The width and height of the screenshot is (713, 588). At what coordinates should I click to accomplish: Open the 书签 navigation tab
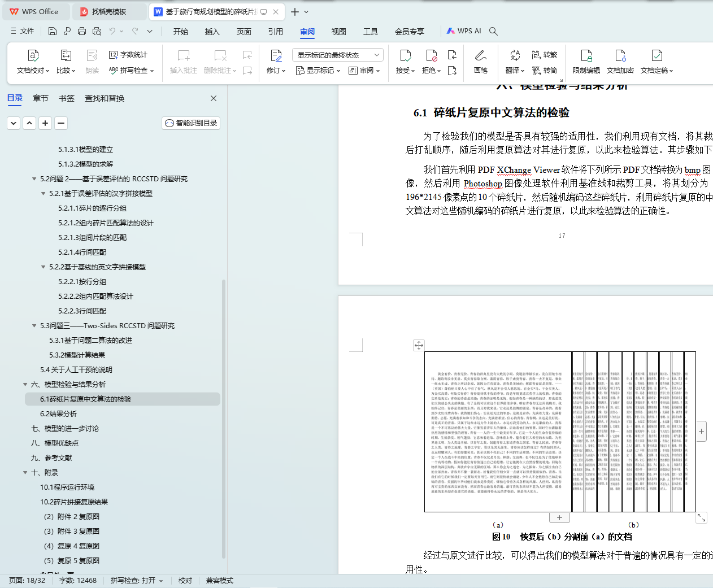(x=67, y=98)
